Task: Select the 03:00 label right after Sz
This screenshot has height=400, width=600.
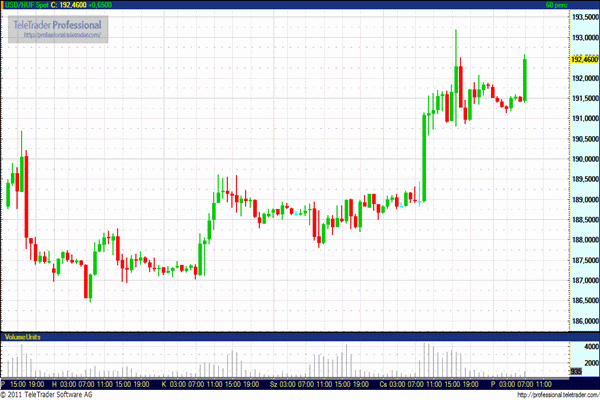Action: tap(288, 384)
